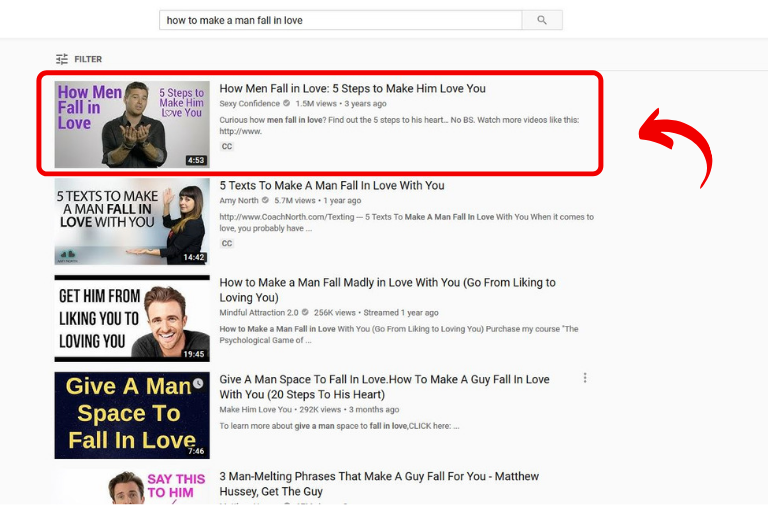Image resolution: width=768 pixels, height=511 pixels.
Task: Open title Give A Man Space To Fall In Love
Action: (384, 387)
